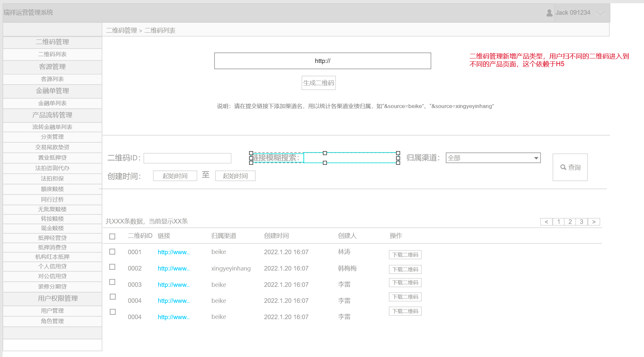This screenshot has width=644, height=357.
Task: Select 同行过桥 sidebar item
Action: [x=52, y=200]
